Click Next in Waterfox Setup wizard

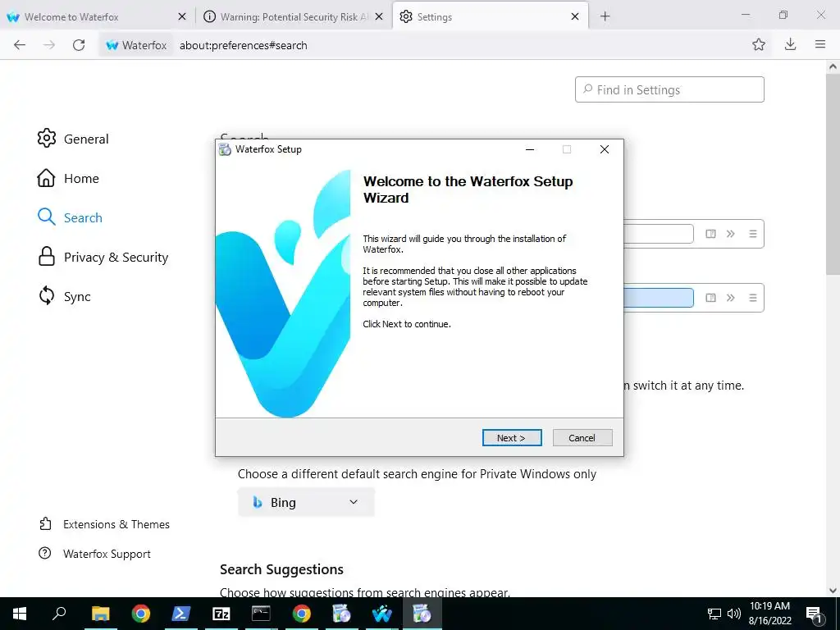point(512,438)
